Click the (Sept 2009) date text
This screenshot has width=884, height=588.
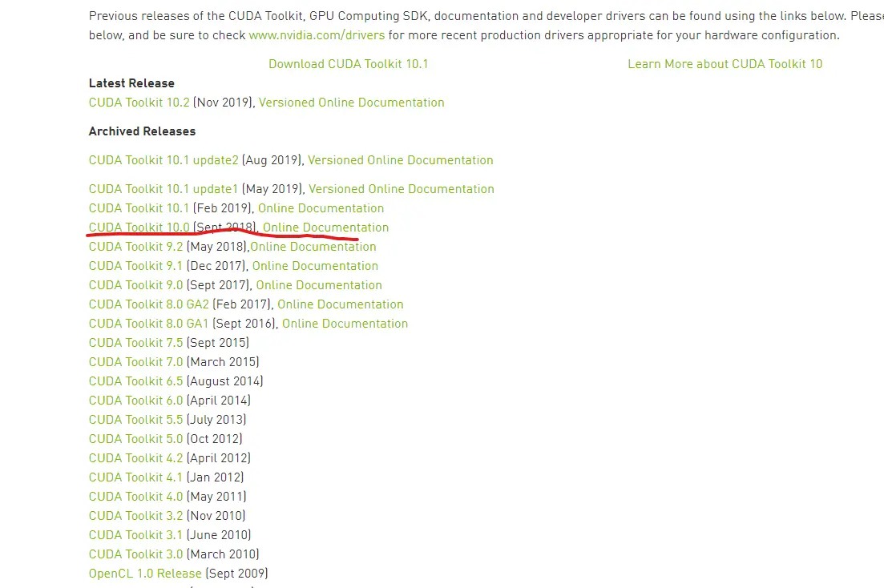tap(236, 573)
